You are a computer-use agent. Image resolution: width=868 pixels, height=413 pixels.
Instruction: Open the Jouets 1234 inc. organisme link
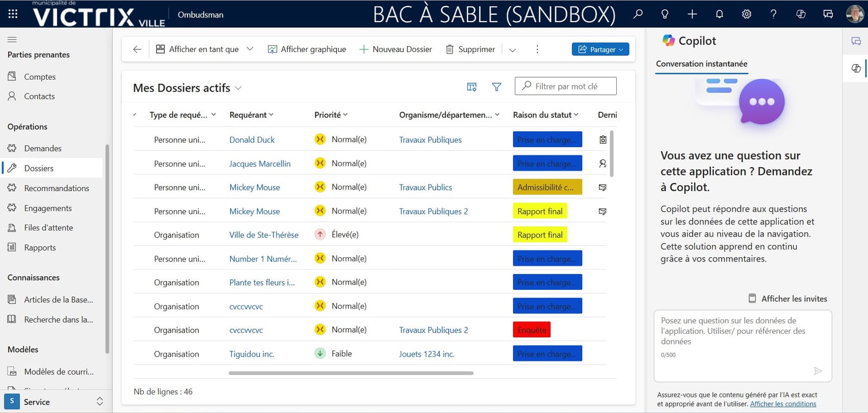426,354
